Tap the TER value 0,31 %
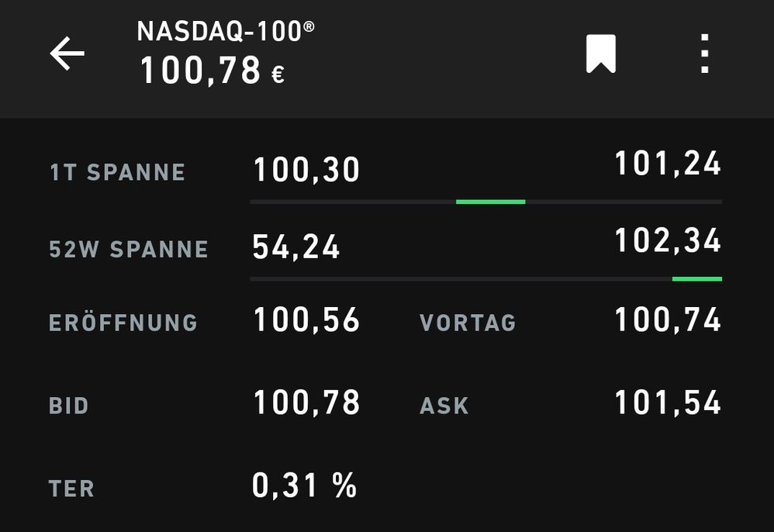 304,486
